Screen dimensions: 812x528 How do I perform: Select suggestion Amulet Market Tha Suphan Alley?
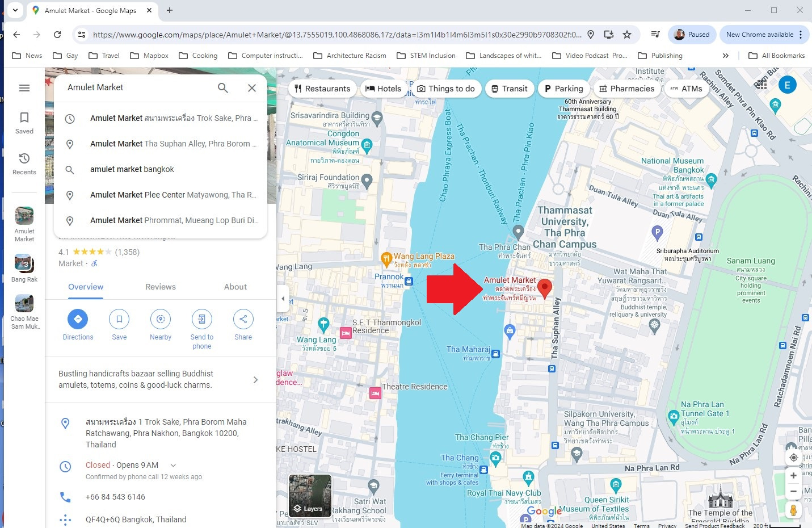pyautogui.click(x=161, y=144)
